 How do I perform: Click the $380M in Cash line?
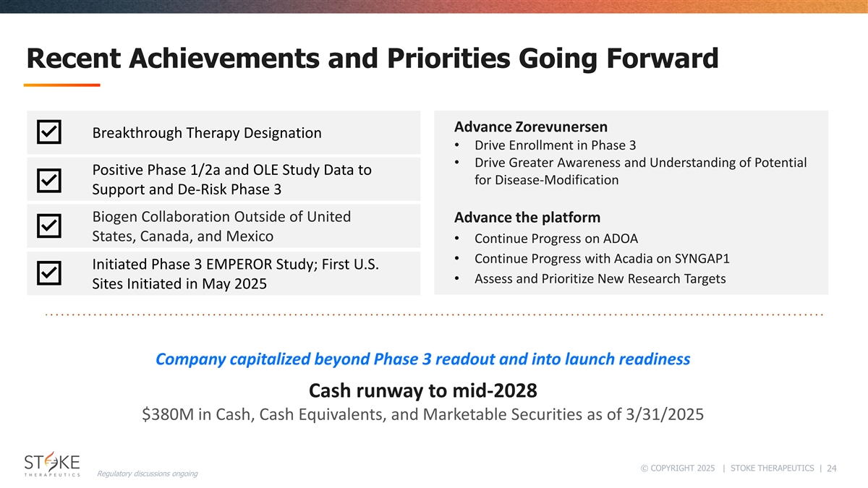point(422,415)
